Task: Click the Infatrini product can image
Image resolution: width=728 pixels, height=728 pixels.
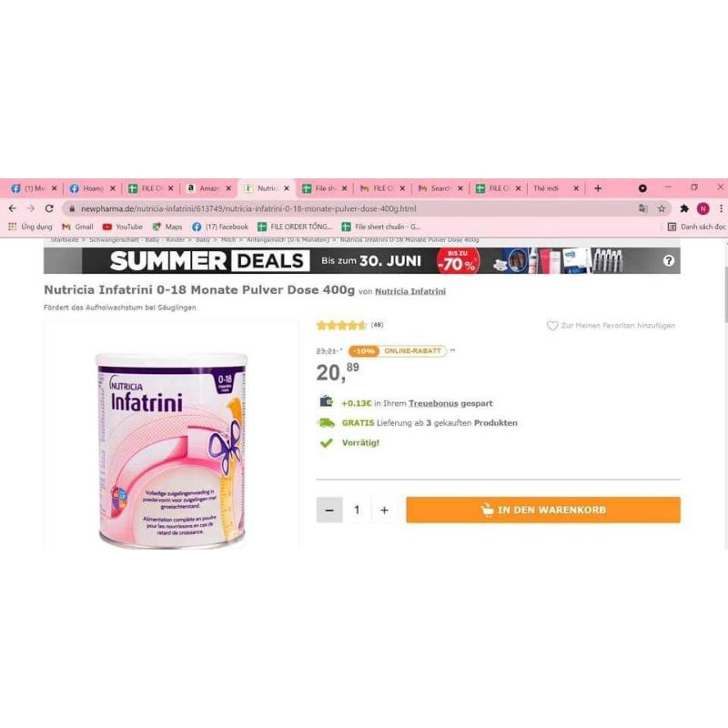Action: [171, 450]
